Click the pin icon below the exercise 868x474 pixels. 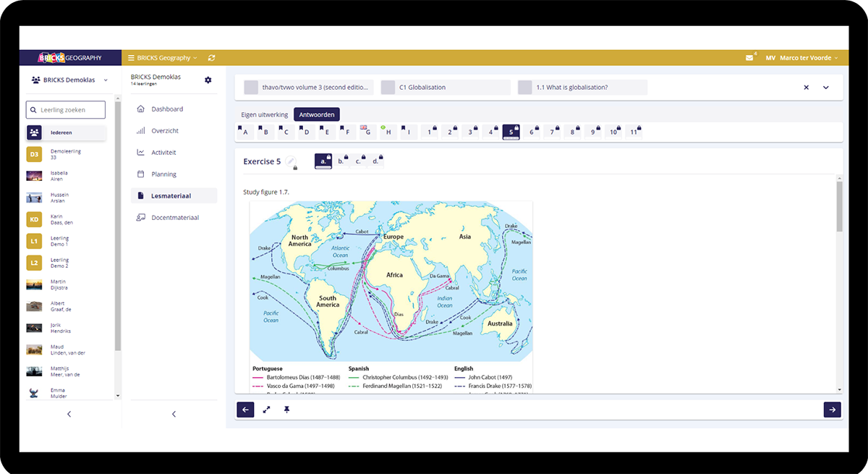[286, 410]
